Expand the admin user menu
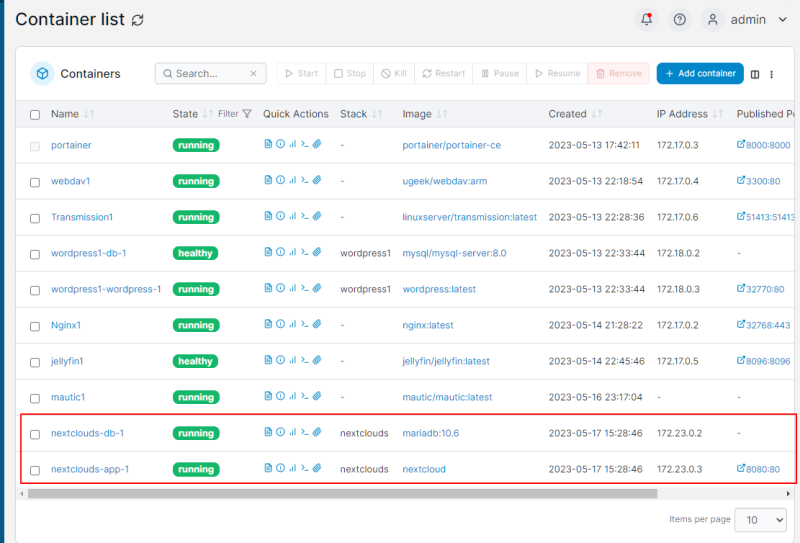 click(744, 19)
